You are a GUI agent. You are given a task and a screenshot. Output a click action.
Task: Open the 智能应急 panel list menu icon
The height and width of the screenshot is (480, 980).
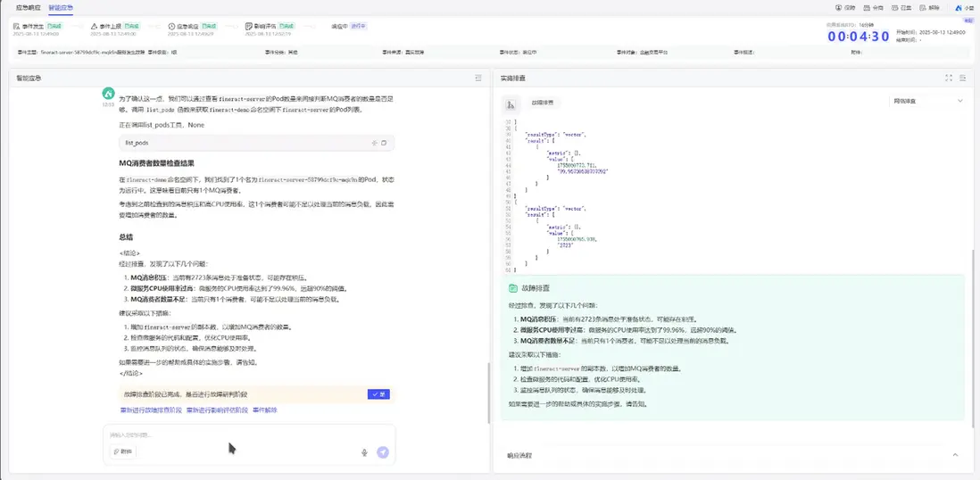[478, 78]
